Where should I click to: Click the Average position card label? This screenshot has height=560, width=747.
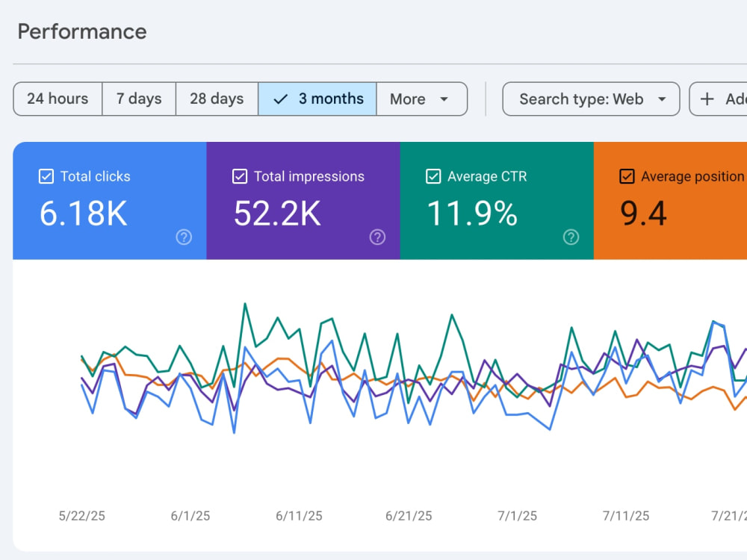click(692, 176)
